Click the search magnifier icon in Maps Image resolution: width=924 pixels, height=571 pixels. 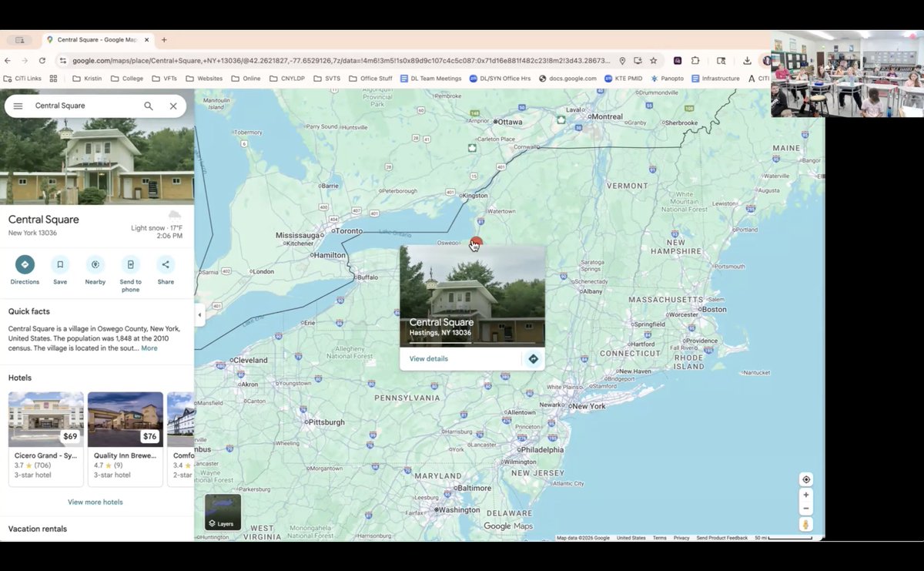(x=149, y=106)
